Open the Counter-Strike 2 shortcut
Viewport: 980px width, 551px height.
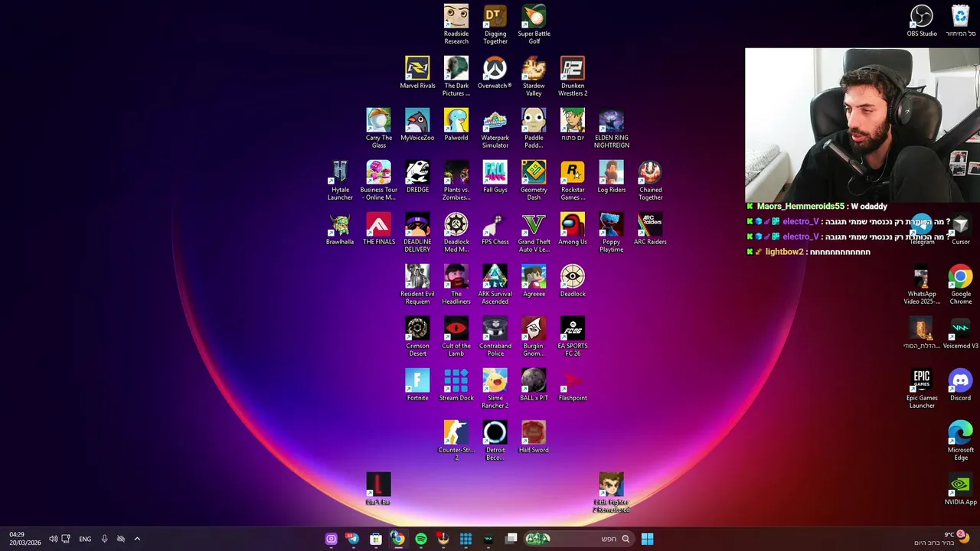click(x=456, y=441)
